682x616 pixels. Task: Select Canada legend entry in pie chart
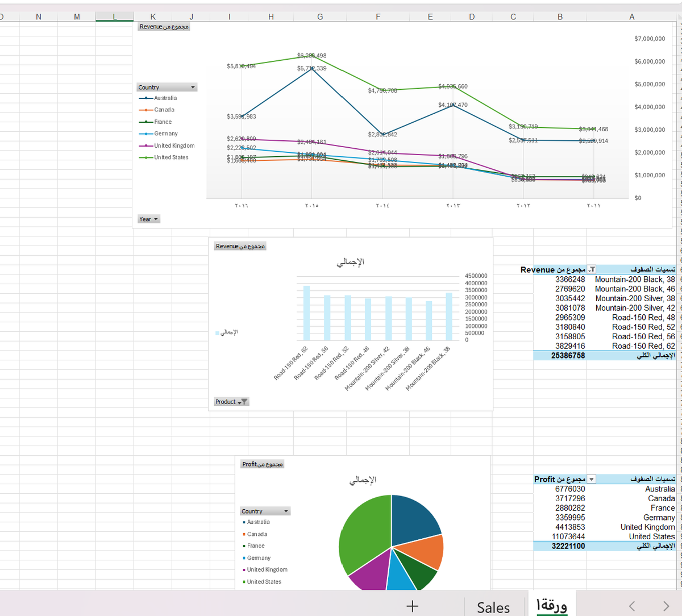coord(255,534)
